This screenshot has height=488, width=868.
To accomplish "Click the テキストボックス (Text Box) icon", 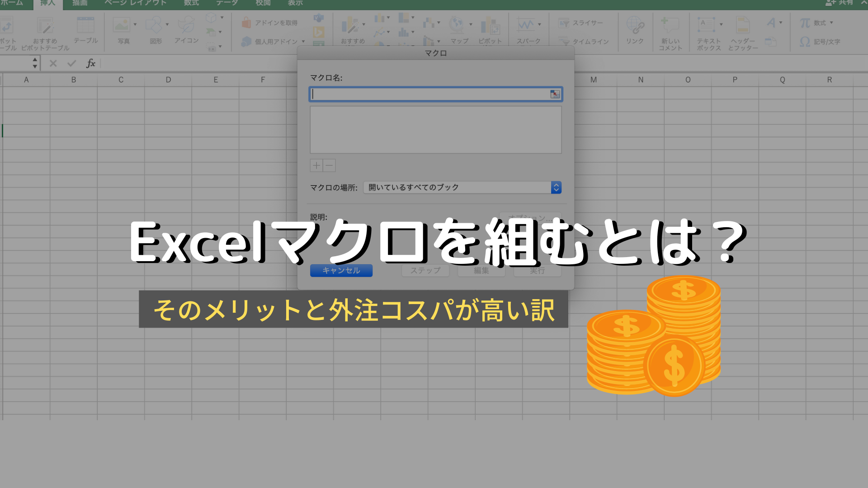I will pyautogui.click(x=706, y=25).
